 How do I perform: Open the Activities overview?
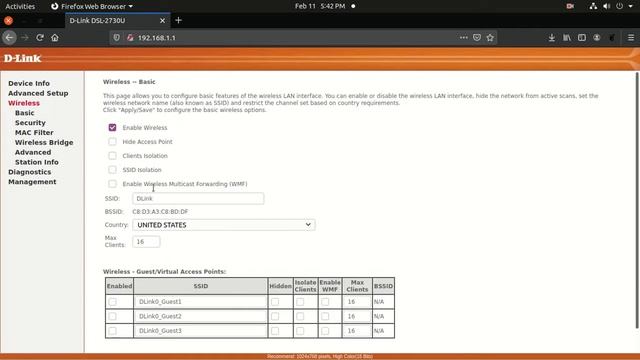(20, 6)
